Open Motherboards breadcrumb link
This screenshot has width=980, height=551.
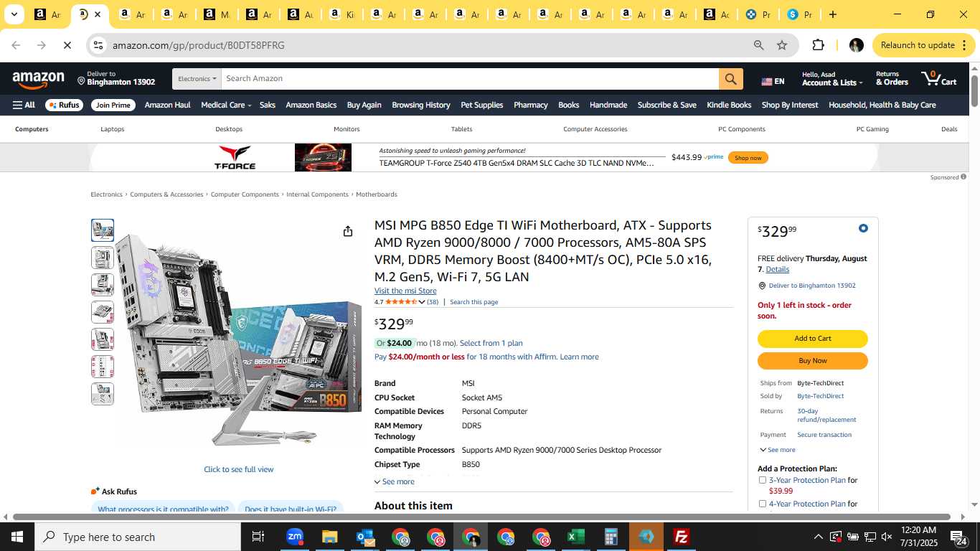pos(377,194)
